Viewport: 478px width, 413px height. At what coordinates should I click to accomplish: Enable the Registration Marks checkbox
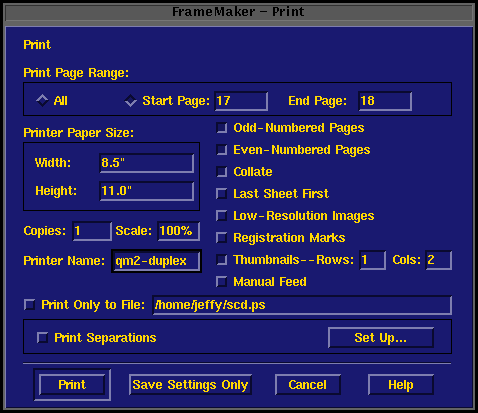click(x=222, y=238)
